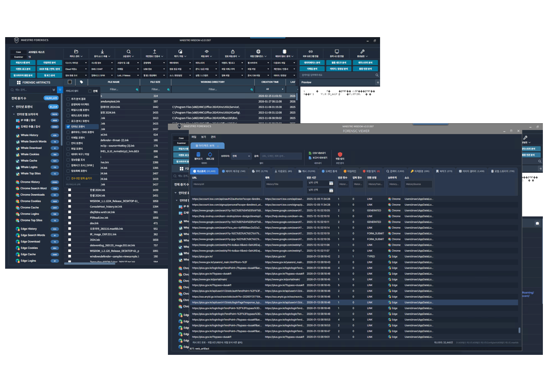Open 디스크 / 파티션 dropdown
This screenshot has height=392, width=548.
click(x=76, y=63)
